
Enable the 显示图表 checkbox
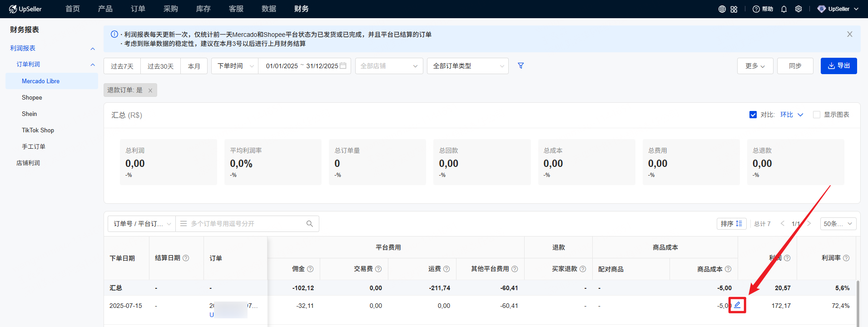816,115
